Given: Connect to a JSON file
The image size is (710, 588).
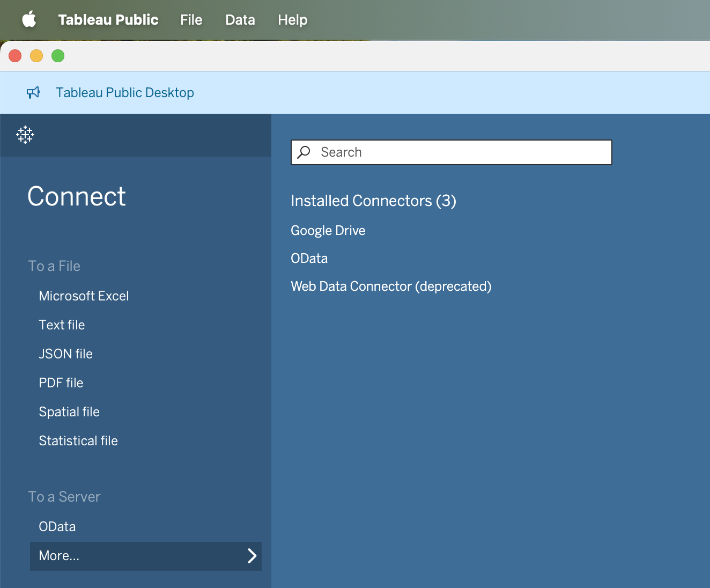Looking at the screenshot, I should (x=65, y=354).
